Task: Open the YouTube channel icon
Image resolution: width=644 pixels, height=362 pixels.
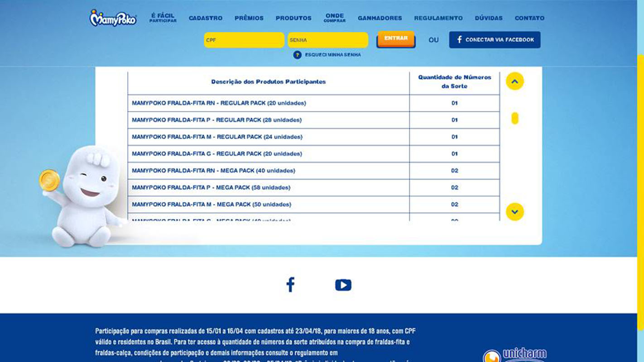Action: click(343, 285)
